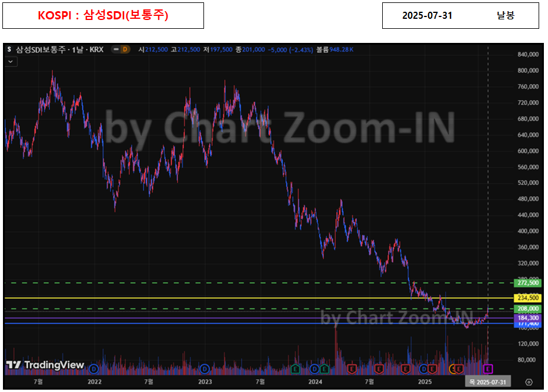Image resolution: width=548 pixels, height=392 pixels.
Task: Open the first red earnings marker after 2024
Action: [x=352, y=368]
